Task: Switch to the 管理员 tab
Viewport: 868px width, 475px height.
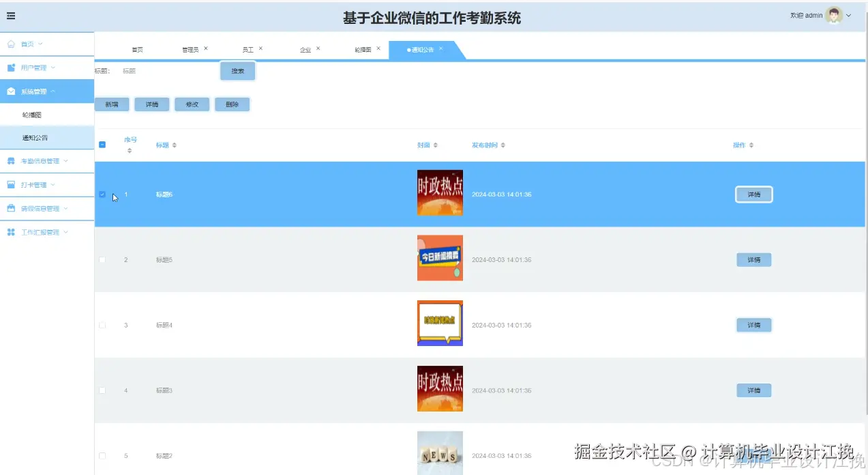Action: tap(190, 50)
